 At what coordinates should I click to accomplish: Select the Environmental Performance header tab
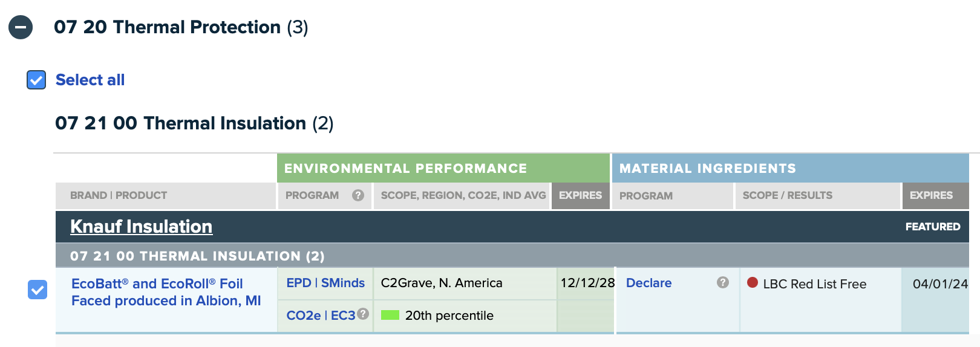coord(443,168)
